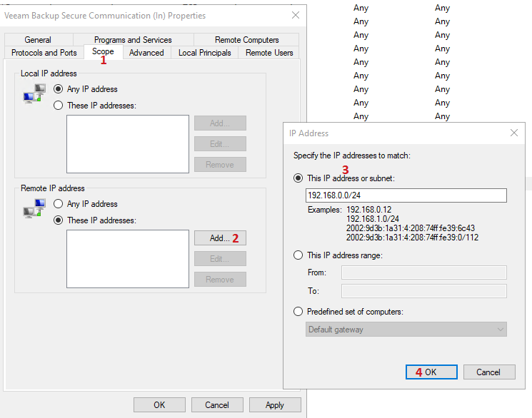Screen dimensions: 532x418
Task: Click Edit button in Remote IP address group
Action: 220,259
